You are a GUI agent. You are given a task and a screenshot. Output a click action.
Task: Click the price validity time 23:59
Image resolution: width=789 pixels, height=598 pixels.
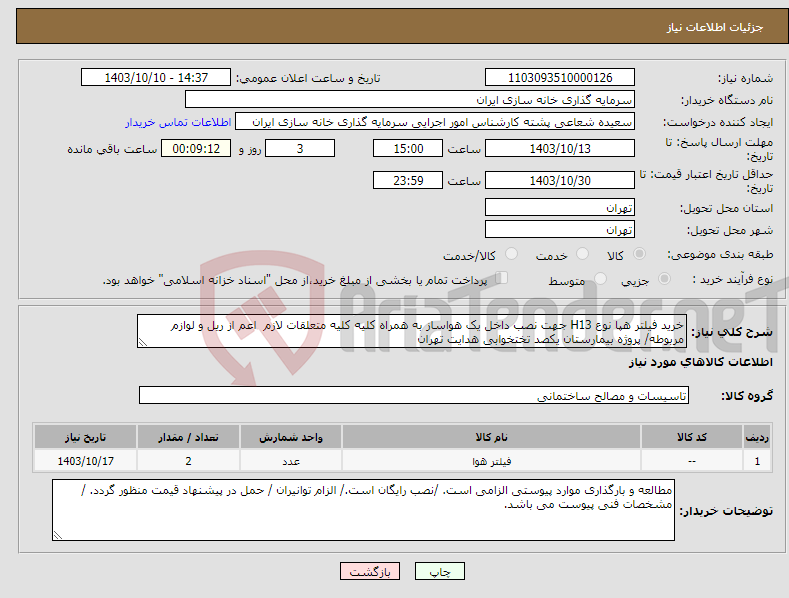pos(408,180)
